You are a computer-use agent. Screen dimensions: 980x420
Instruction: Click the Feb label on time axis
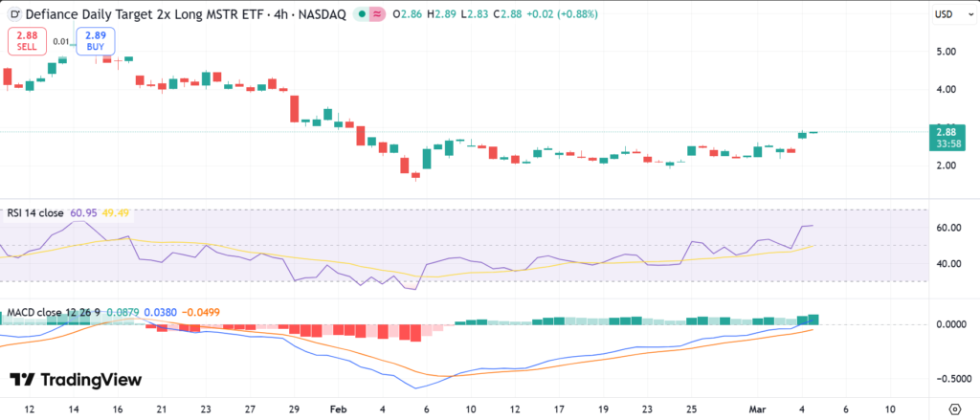337,409
